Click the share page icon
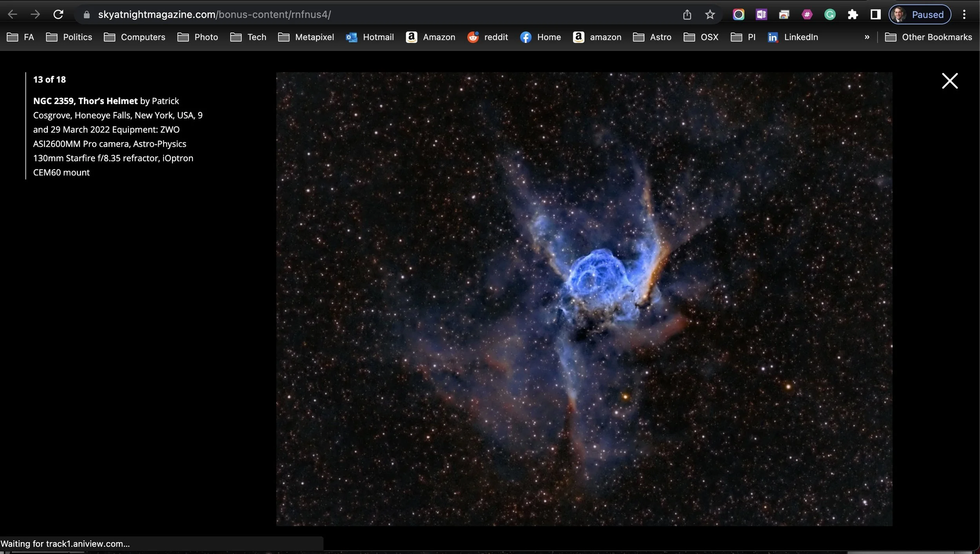 pos(687,15)
